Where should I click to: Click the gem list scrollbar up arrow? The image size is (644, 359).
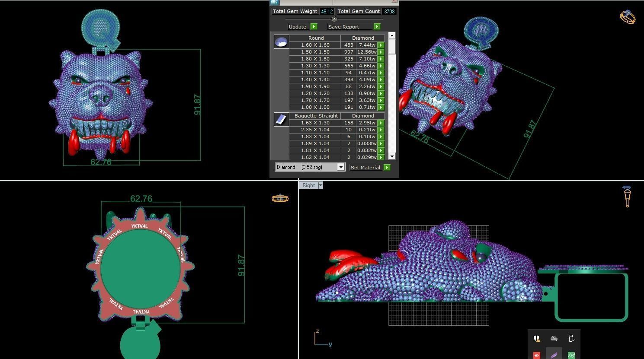[x=392, y=35]
